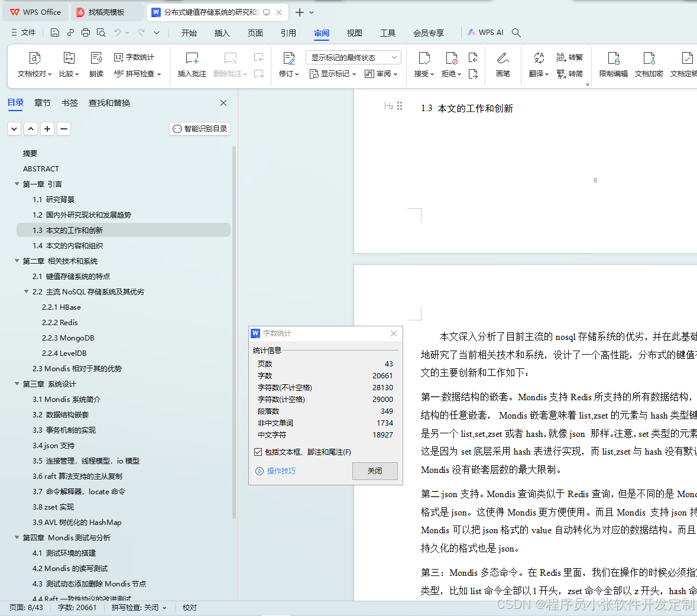Open the 查找和替换 navigation tab
The height and width of the screenshot is (616, 697).
click(109, 103)
